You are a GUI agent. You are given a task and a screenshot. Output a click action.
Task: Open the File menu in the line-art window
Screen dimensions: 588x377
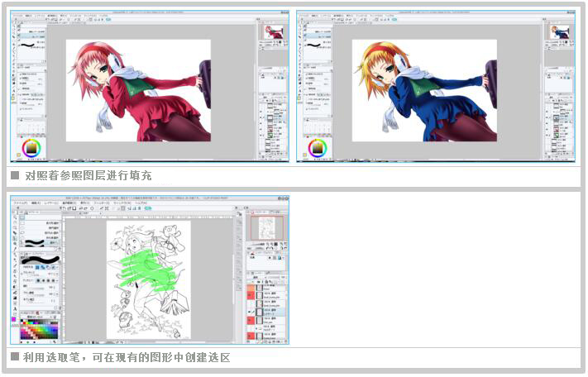tap(20, 203)
